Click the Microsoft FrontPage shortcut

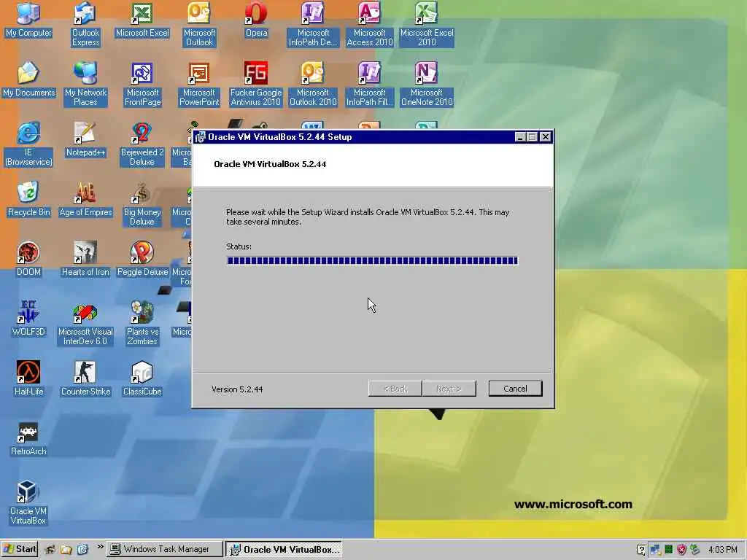tap(142, 84)
